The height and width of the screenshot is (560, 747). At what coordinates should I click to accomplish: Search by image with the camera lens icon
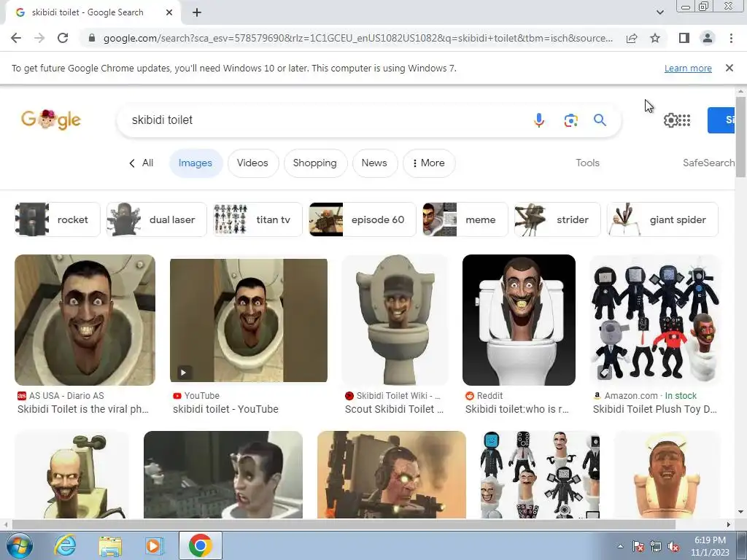click(570, 120)
